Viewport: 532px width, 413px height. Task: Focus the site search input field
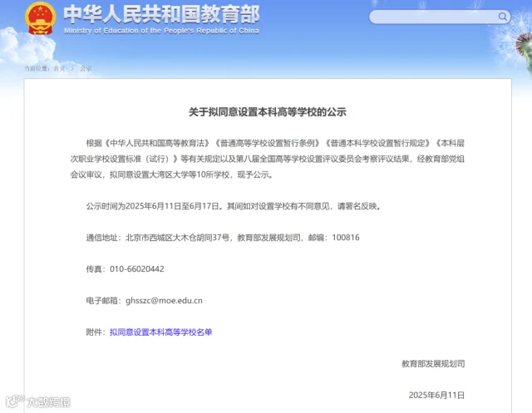pos(440,17)
